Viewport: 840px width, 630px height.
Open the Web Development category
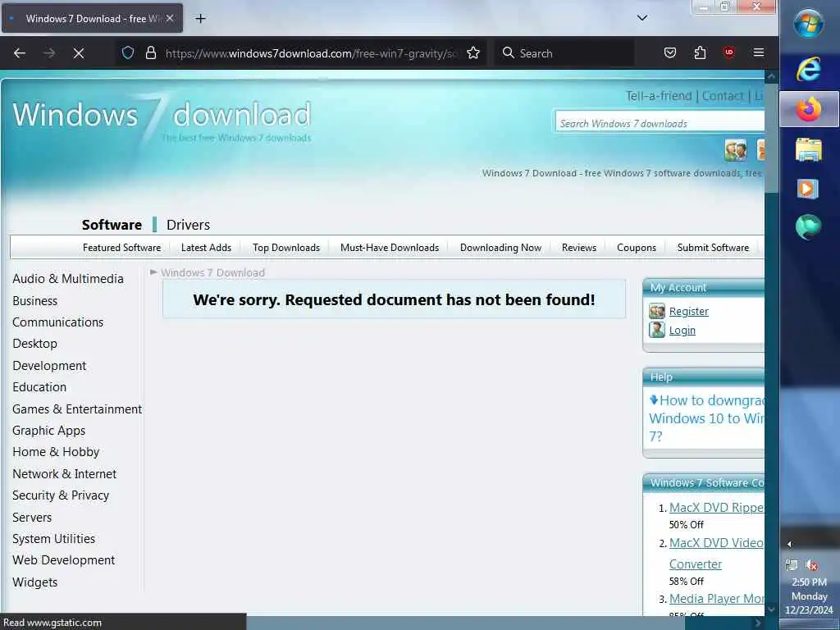pos(64,559)
